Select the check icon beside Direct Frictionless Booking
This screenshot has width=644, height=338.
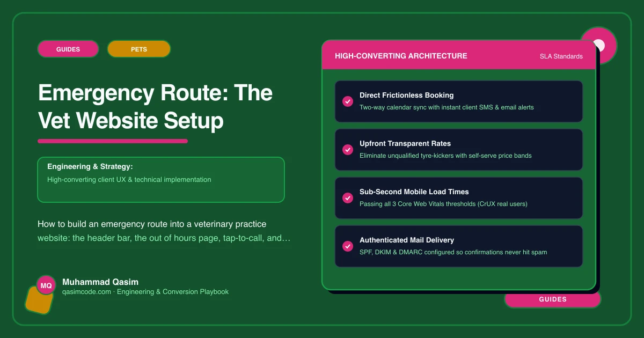[x=347, y=101]
